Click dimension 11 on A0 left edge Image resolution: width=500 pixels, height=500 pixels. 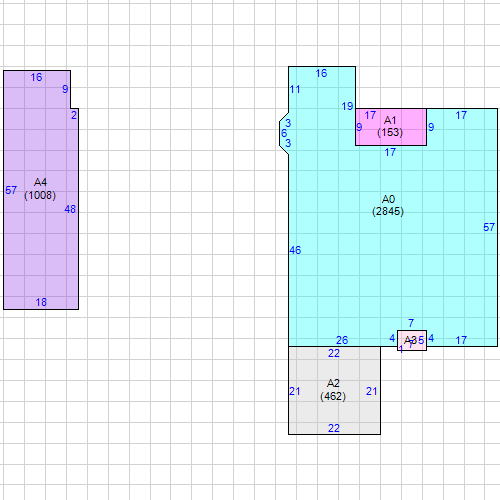pos(295,89)
